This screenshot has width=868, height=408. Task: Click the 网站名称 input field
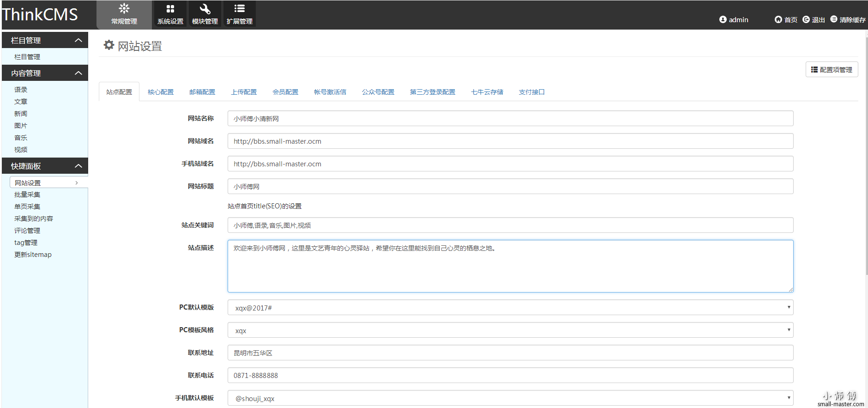point(510,118)
